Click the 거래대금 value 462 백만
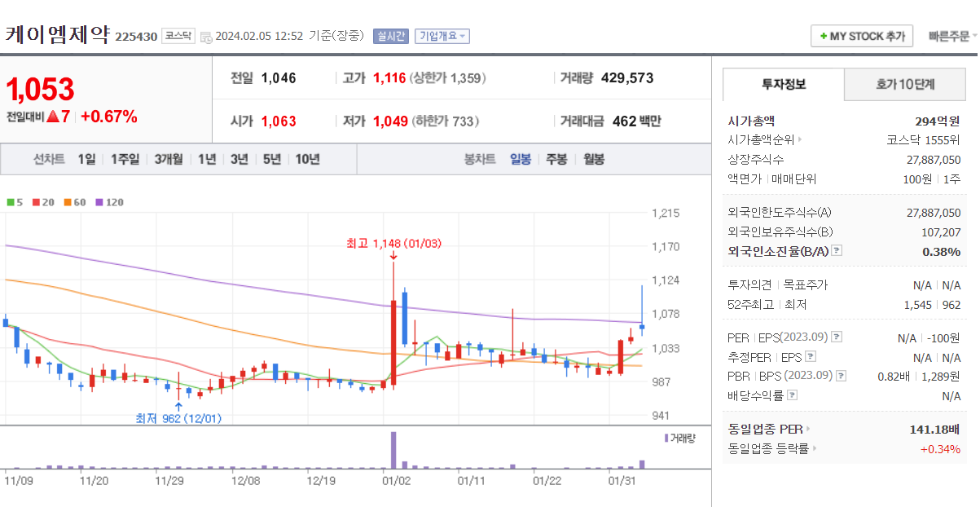The width and height of the screenshot is (980, 507). (x=637, y=121)
